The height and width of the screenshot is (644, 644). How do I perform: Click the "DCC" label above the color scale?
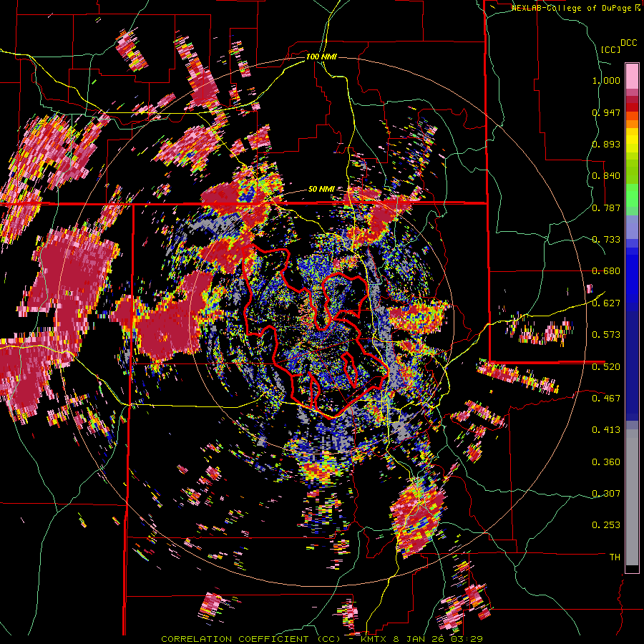tap(628, 43)
